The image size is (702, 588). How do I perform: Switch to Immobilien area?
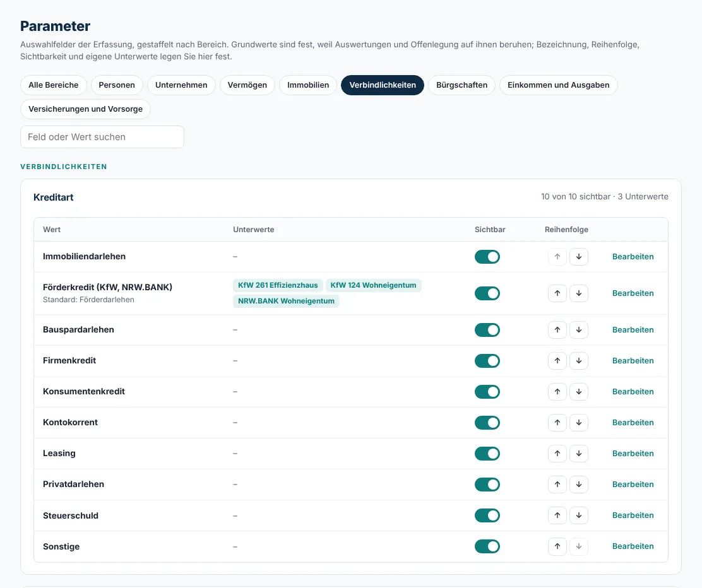pyautogui.click(x=308, y=85)
